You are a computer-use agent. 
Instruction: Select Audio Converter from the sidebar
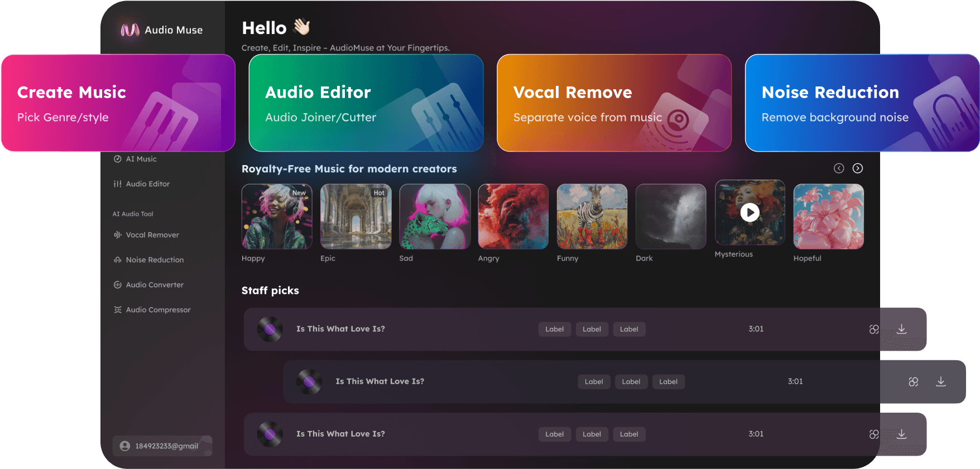pyautogui.click(x=154, y=285)
